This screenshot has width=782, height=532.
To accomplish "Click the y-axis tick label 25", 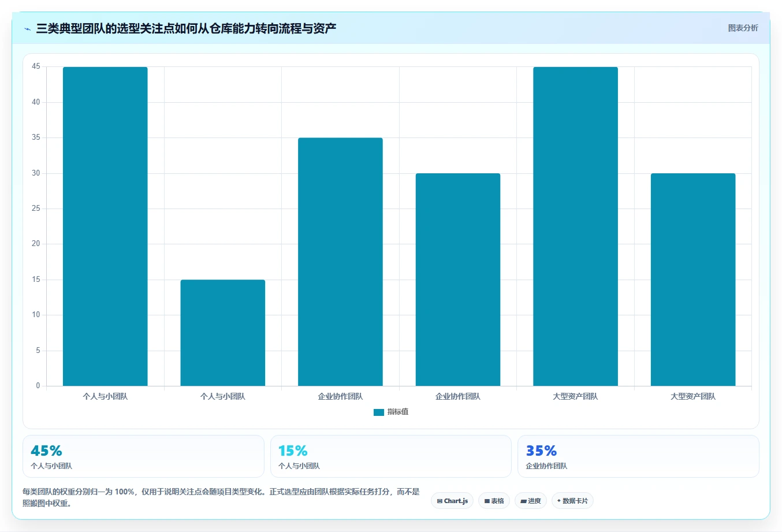I will click(x=36, y=209).
